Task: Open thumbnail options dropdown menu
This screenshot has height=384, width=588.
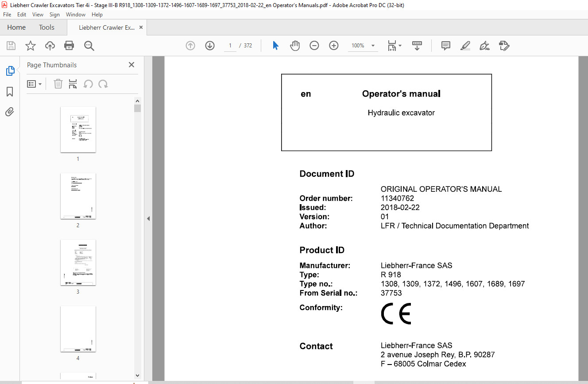Action: click(35, 84)
